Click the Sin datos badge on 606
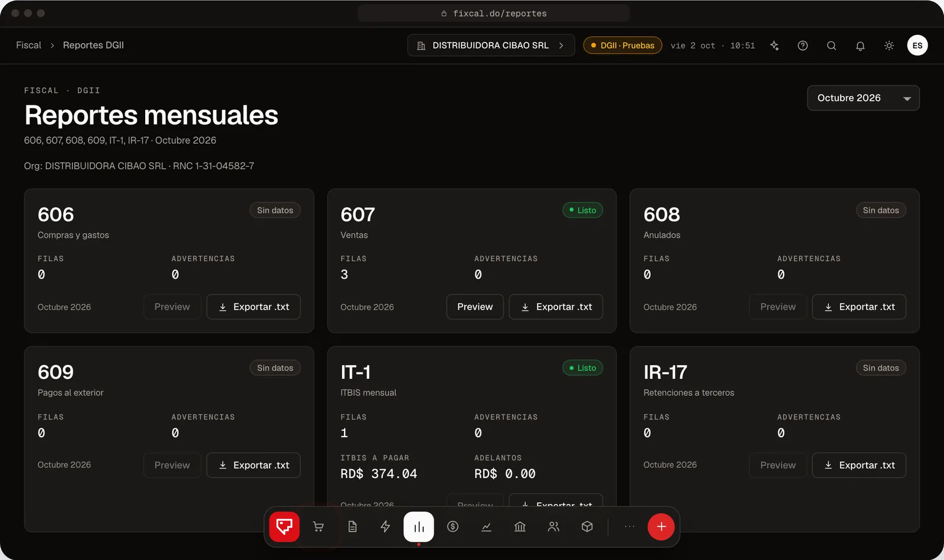The width and height of the screenshot is (944, 560). [x=275, y=210]
